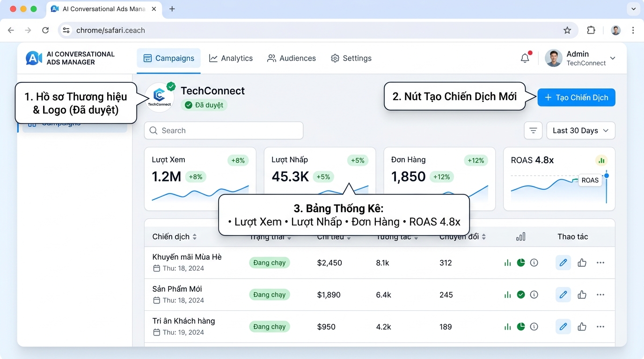The image size is (644, 359).
Task: Click the ROAS card chart icon
Action: coord(601,160)
